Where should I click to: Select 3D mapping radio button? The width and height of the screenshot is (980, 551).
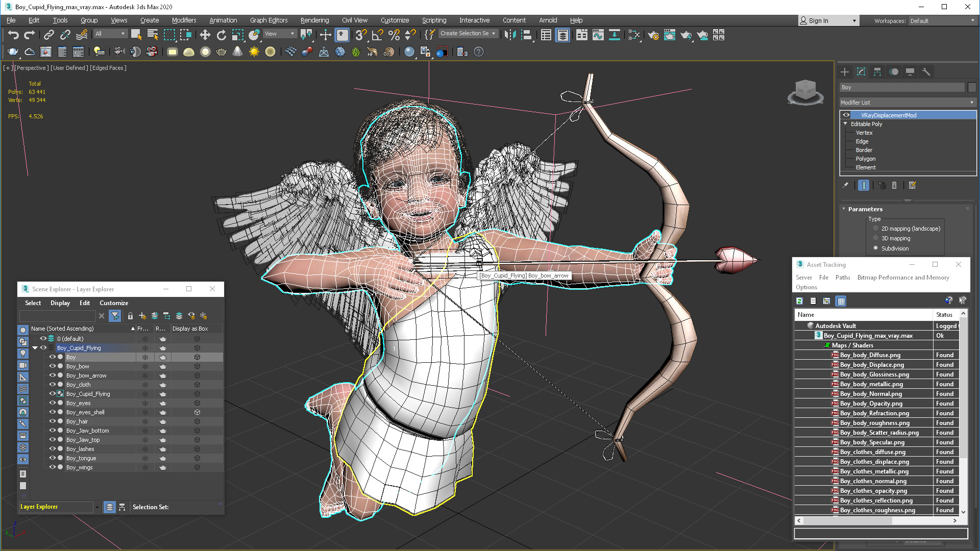pos(876,238)
